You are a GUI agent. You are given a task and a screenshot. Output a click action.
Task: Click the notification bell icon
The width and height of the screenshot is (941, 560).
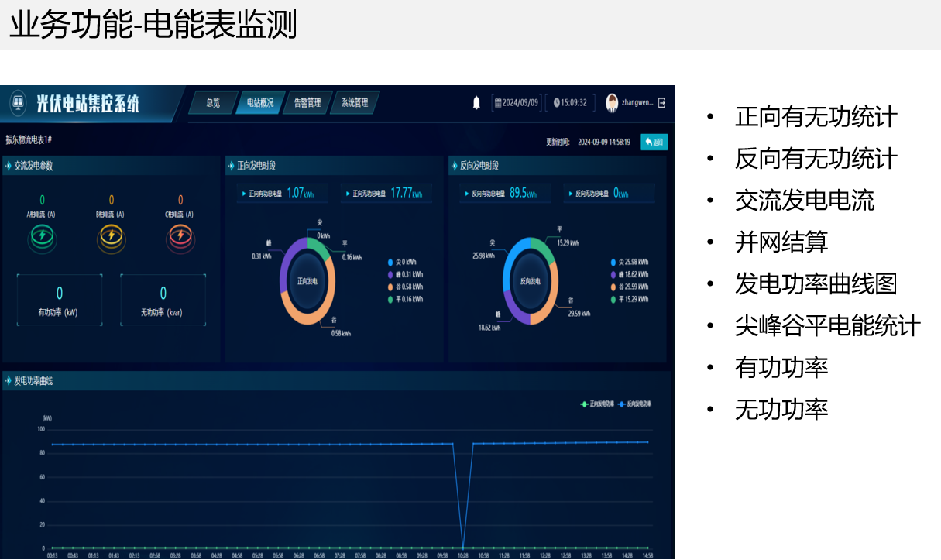pos(476,103)
